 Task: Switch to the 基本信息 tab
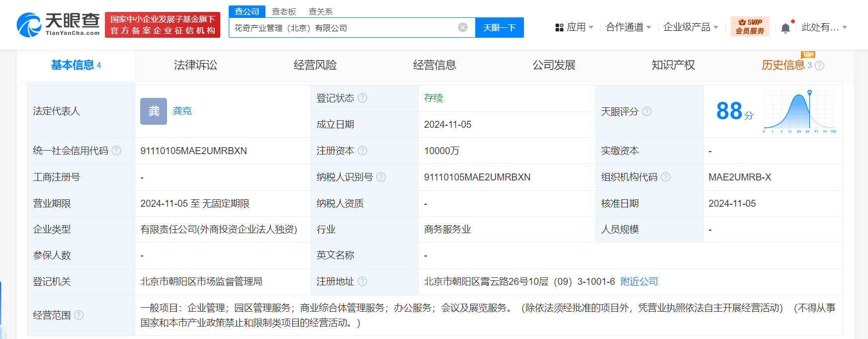coord(76,65)
